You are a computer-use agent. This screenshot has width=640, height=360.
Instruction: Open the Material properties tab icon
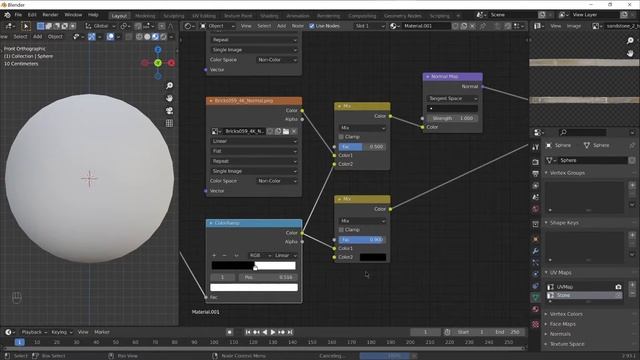pyautogui.click(x=536, y=309)
